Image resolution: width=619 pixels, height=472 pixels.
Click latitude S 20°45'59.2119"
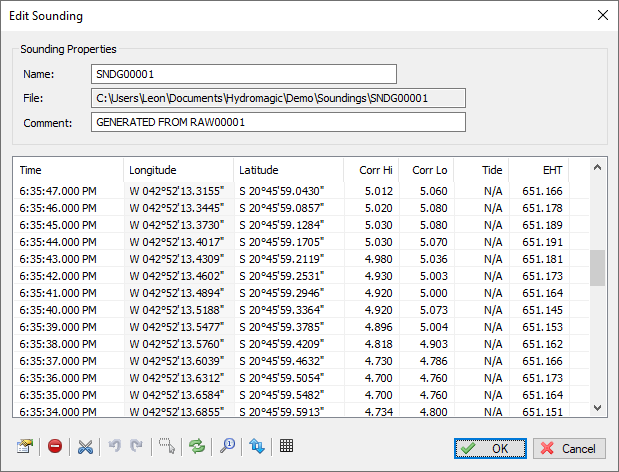pos(281,259)
